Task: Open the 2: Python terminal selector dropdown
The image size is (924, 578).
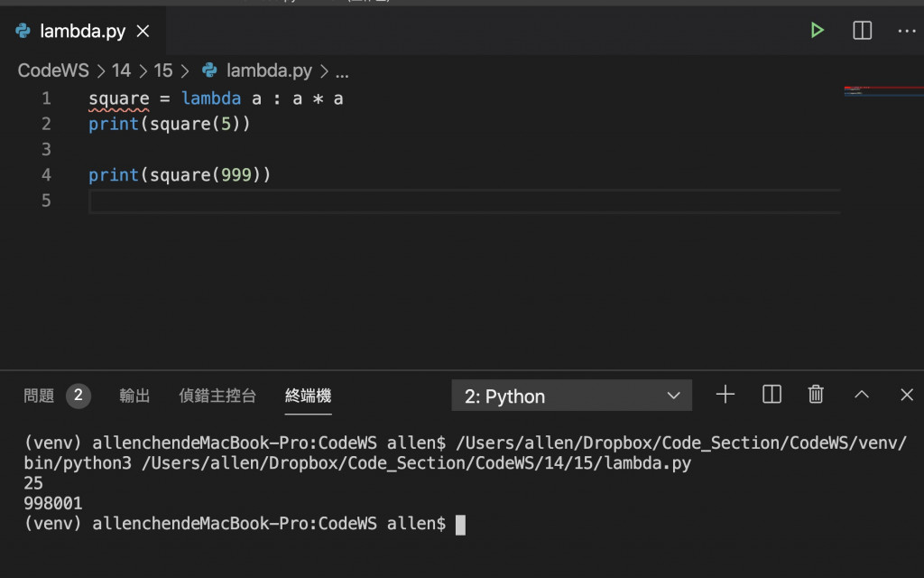Action: pyautogui.click(x=571, y=396)
